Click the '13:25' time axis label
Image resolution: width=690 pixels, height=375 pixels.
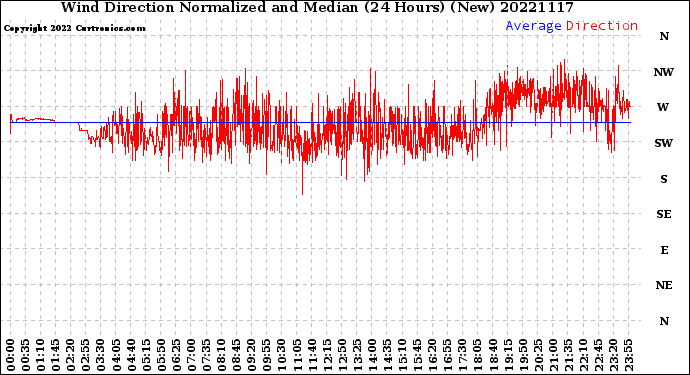pyautogui.click(x=357, y=355)
